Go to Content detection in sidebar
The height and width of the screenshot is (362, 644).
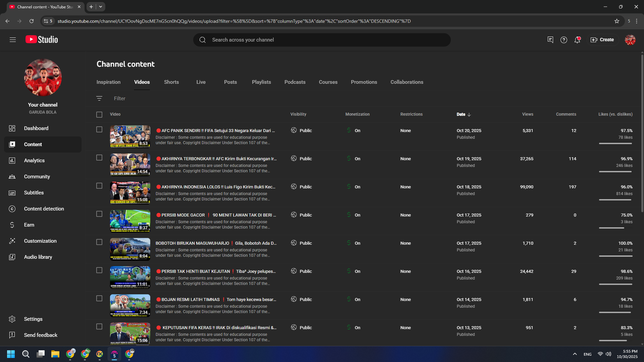[x=43, y=209]
